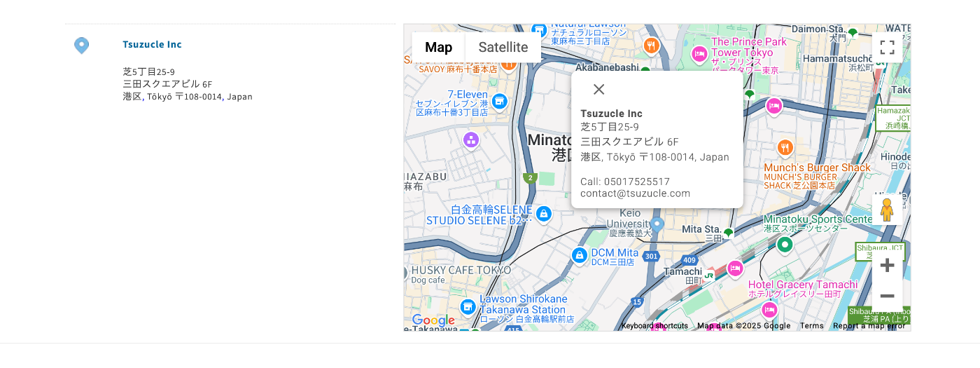Image resolution: width=980 pixels, height=368 pixels.
Task: Select The Prince Park Tower hotel marker
Action: tap(699, 54)
